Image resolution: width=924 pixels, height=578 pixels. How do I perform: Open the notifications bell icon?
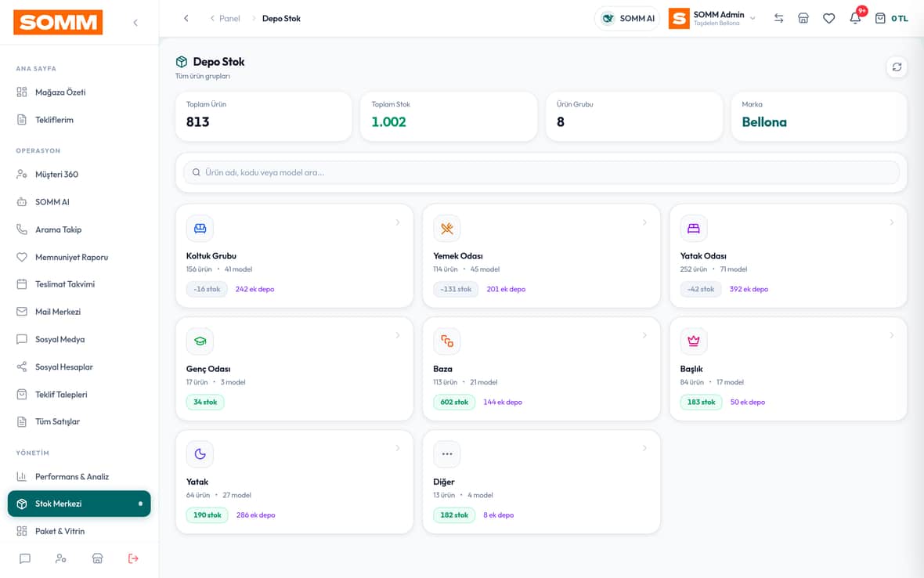(x=855, y=18)
